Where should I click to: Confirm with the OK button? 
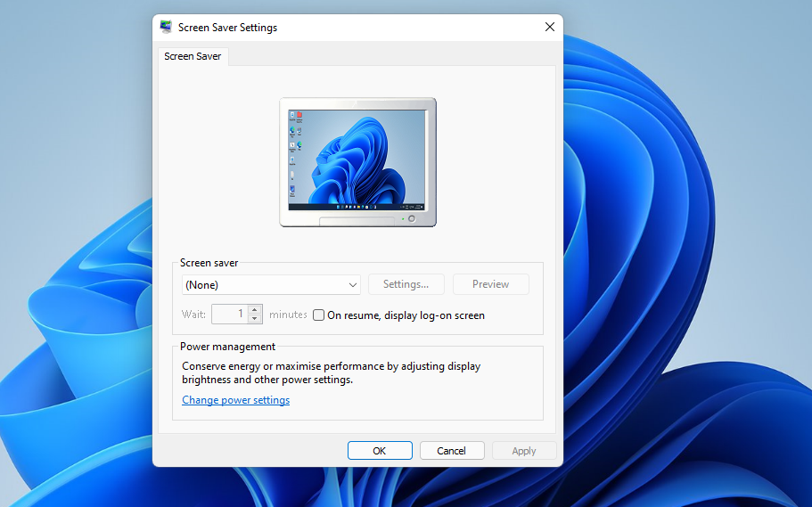click(x=380, y=451)
